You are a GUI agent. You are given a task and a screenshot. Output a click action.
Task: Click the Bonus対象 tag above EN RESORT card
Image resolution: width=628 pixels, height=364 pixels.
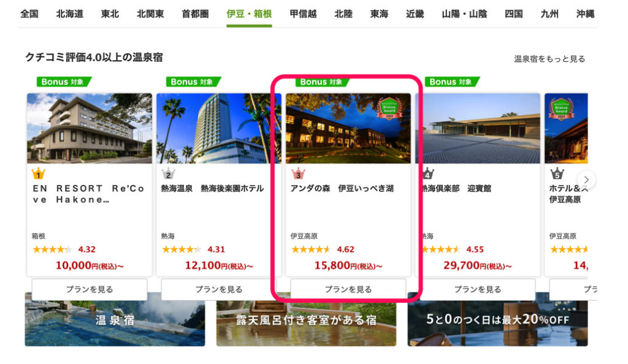64,82
